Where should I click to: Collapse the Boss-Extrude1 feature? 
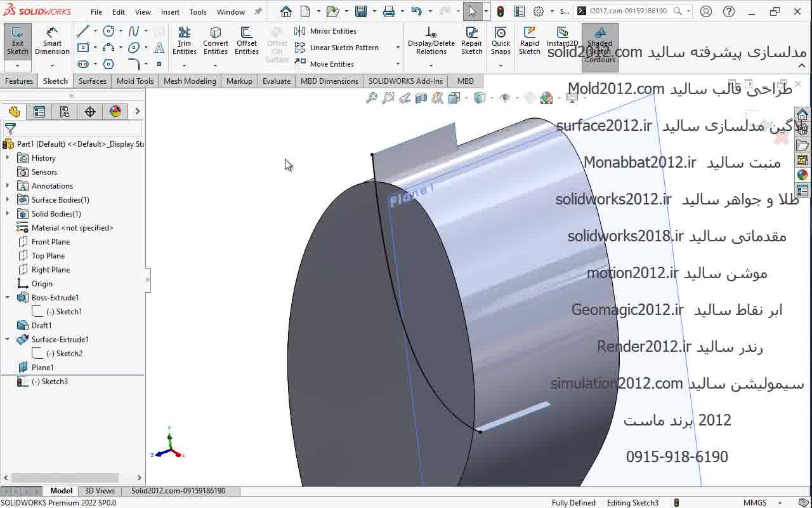(8, 298)
